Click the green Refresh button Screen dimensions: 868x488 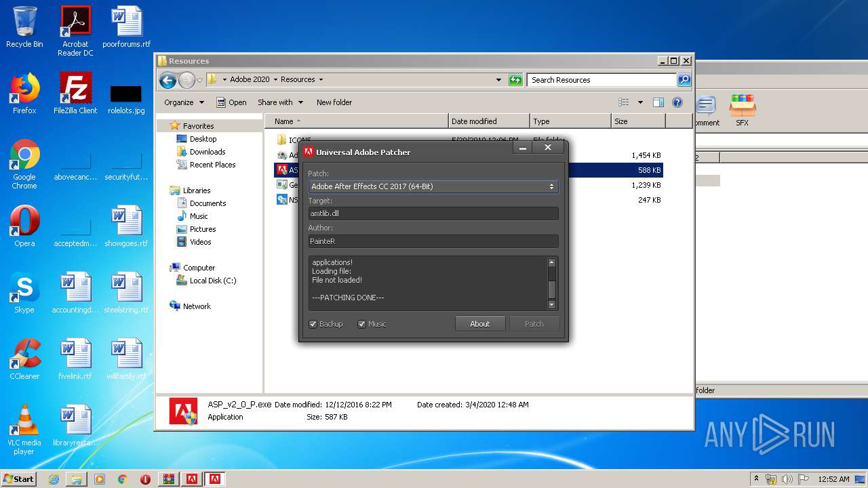pyautogui.click(x=515, y=80)
